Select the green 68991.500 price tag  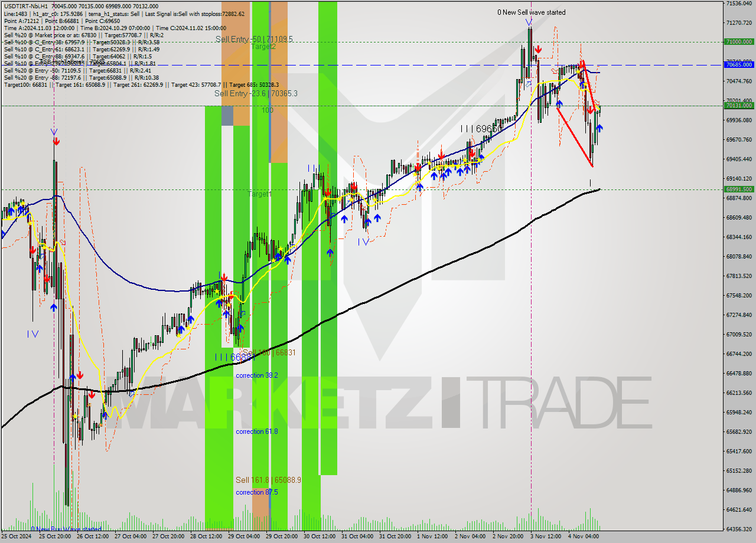tap(738, 189)
